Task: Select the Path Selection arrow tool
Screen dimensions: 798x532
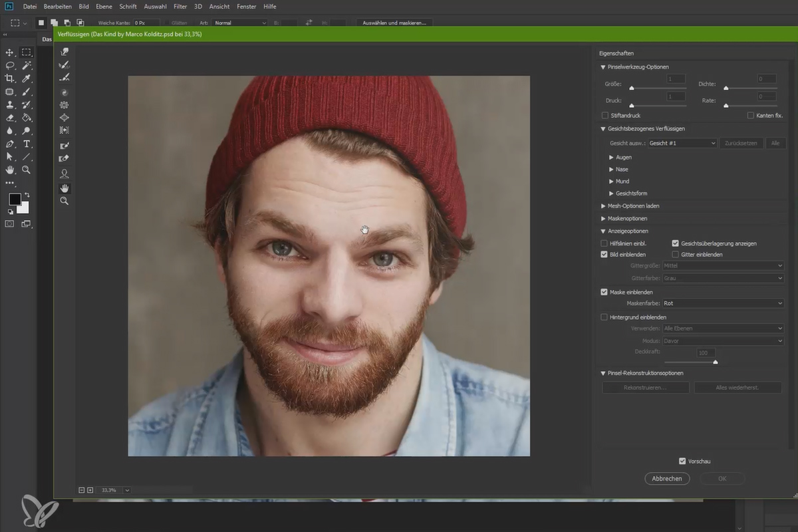Action: coord(10,157)
